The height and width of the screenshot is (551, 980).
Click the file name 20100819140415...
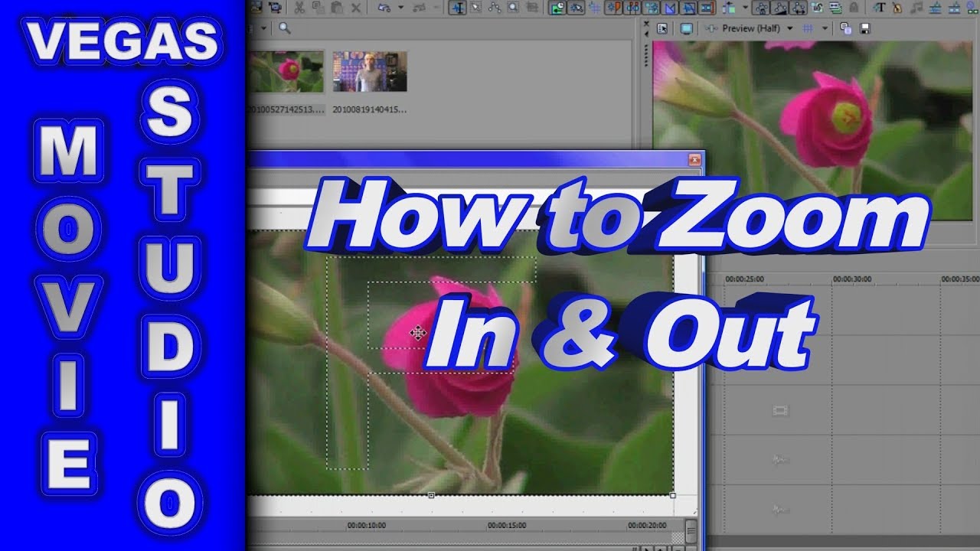coord(369,109)
